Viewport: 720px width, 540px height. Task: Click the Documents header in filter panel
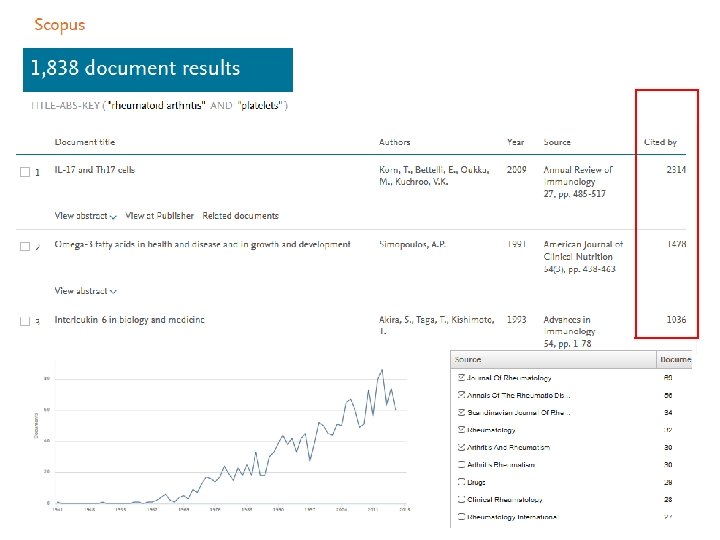click(x=675, y=360)
